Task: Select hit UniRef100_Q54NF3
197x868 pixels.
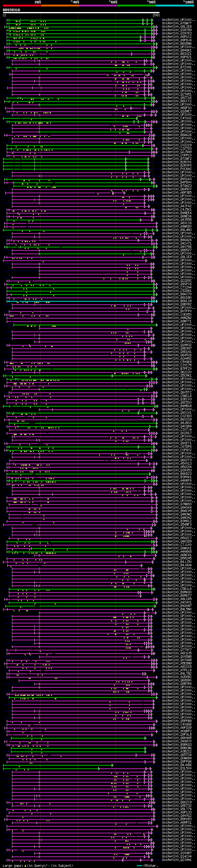Action: point(177,525)
